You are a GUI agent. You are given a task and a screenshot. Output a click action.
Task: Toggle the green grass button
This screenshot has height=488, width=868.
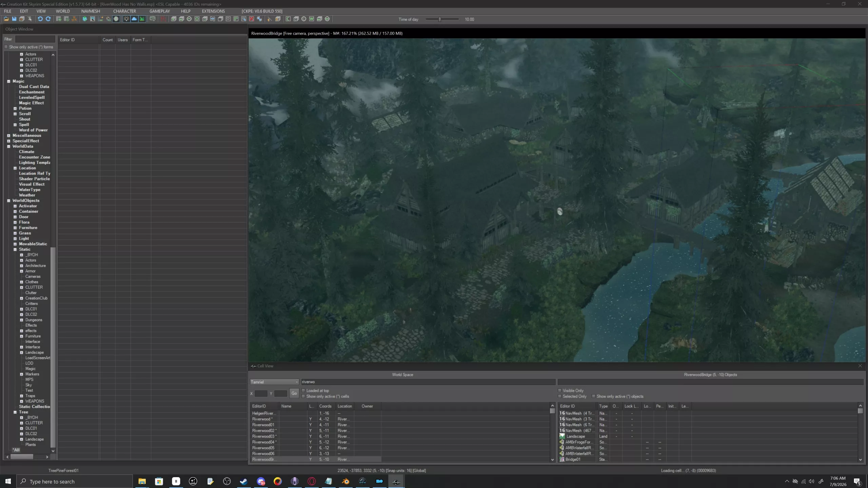142,19
